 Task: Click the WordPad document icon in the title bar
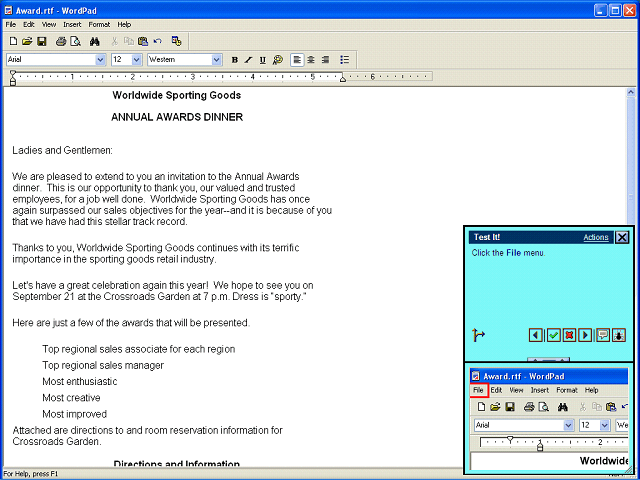tap(8, 11)
